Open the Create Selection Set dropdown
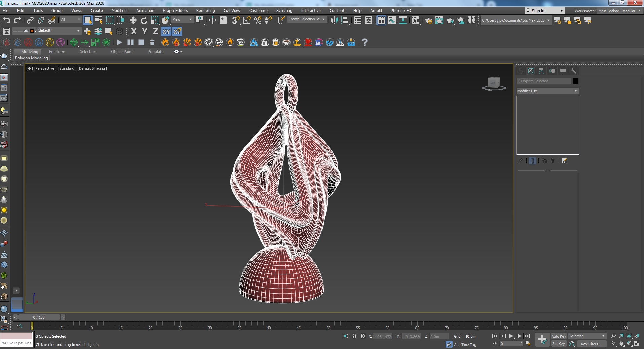The width and height of the screenshot is (644, 349). 306,19
